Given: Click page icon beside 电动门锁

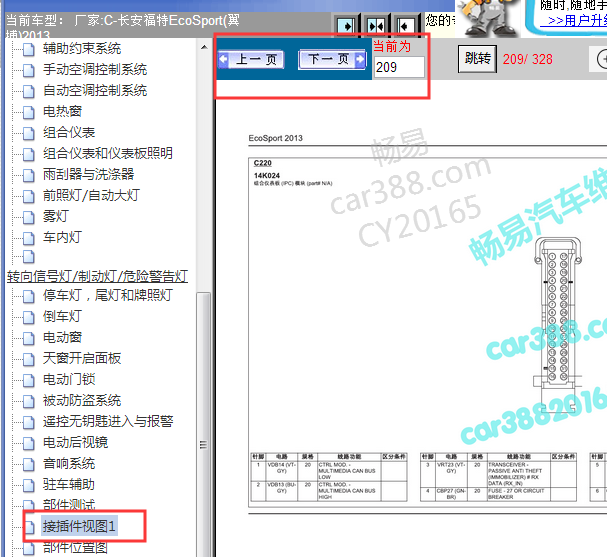Looking at the screenshot, I should [29, 380].
